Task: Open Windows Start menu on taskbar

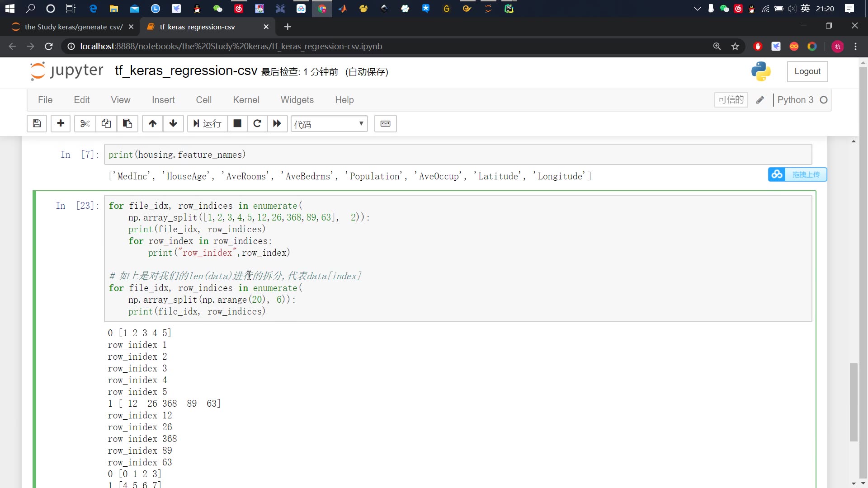Action: [x=10, y=9]
